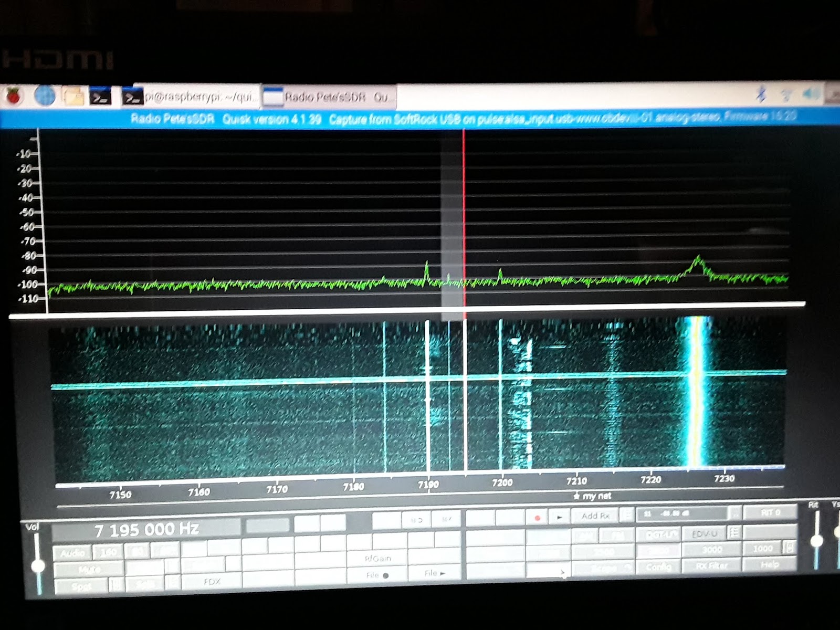Adjust the Vol slider on the left
Image resolution: width=840 pixels, height=630 pixels.
pyautogui.click(x=39, y=566)
